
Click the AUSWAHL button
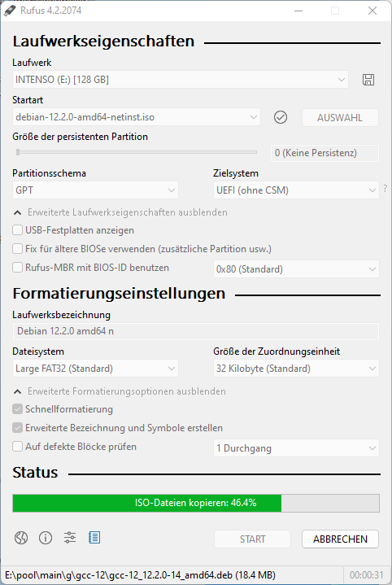coord(340,117)
